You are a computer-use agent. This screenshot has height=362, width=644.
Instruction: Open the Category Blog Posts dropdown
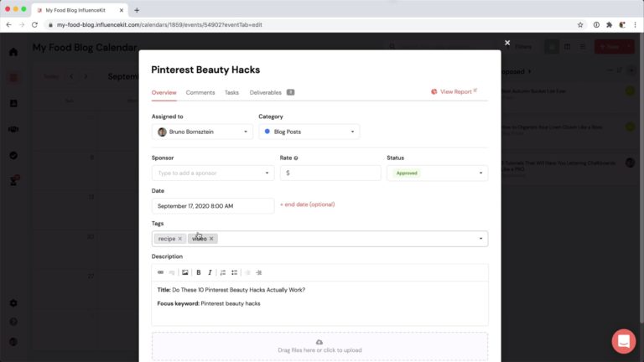click(309, 132)
